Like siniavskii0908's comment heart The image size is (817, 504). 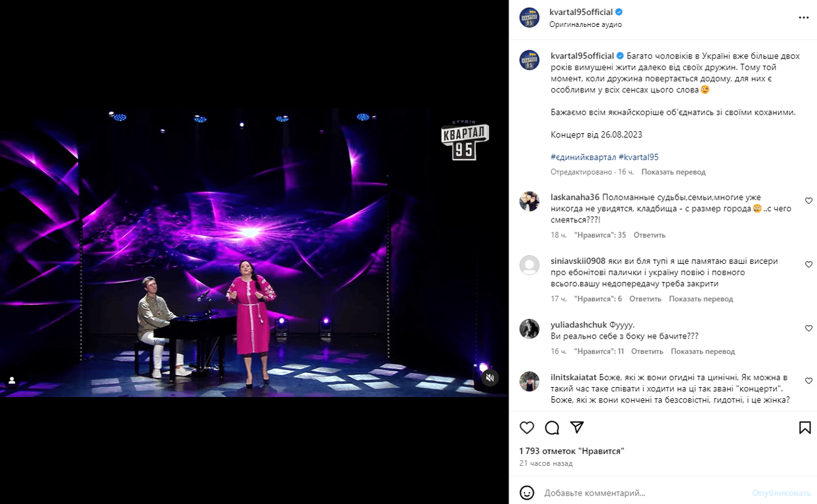coord(808,264)
